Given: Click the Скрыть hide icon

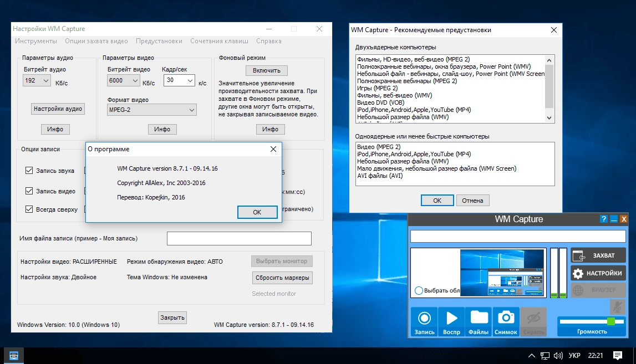Looking at the screenshot, I should (533, 322).
